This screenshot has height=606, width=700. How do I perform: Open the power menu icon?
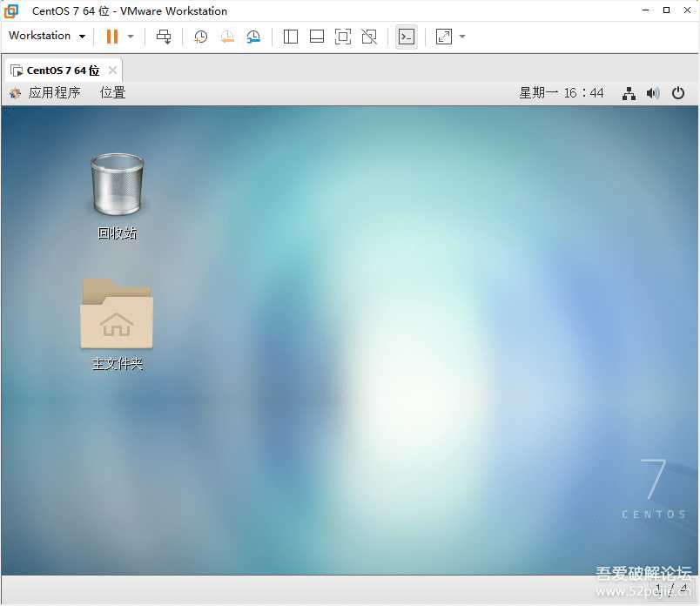pyautogui.click(x=678, y=93)
